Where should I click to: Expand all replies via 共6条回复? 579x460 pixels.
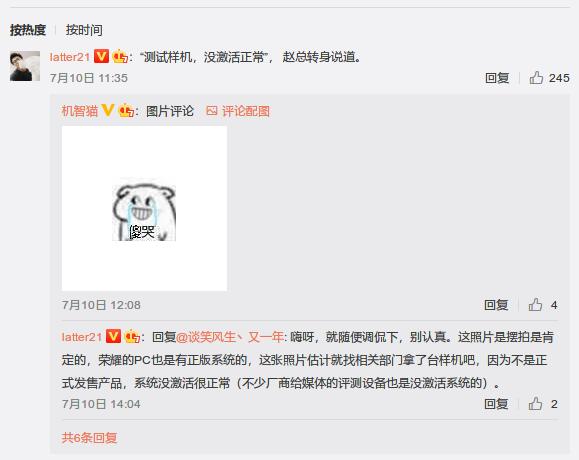click(x=89, y=437)
